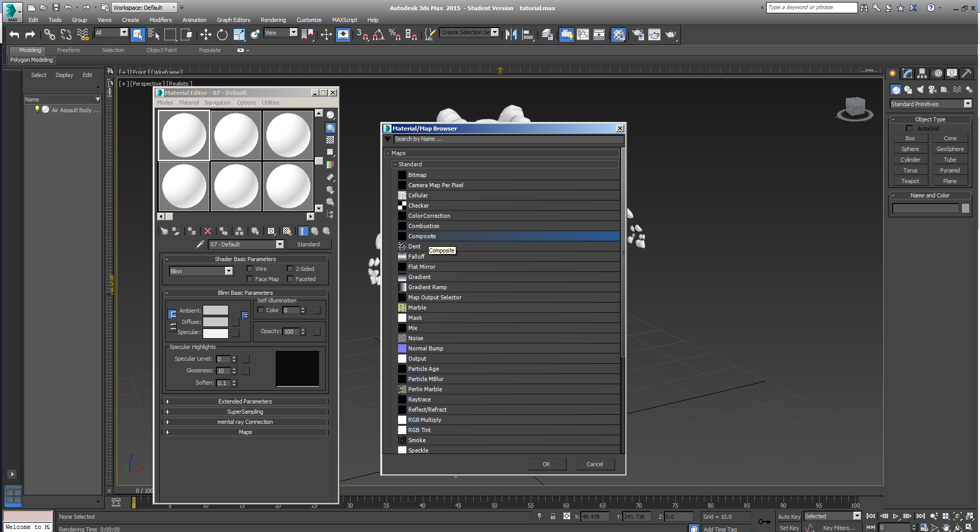Click the Select and Move tool icon

coord(206,35)
